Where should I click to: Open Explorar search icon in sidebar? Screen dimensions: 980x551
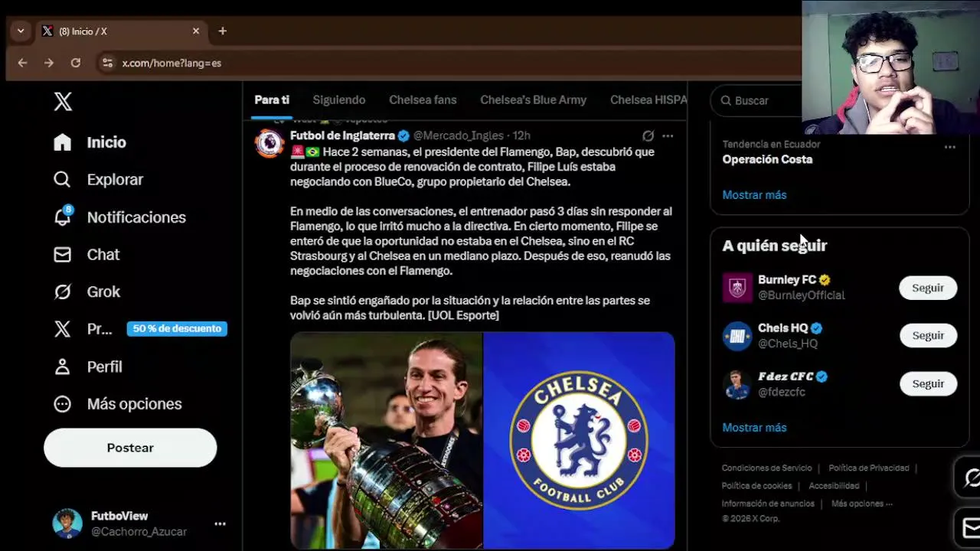point(63,180)
